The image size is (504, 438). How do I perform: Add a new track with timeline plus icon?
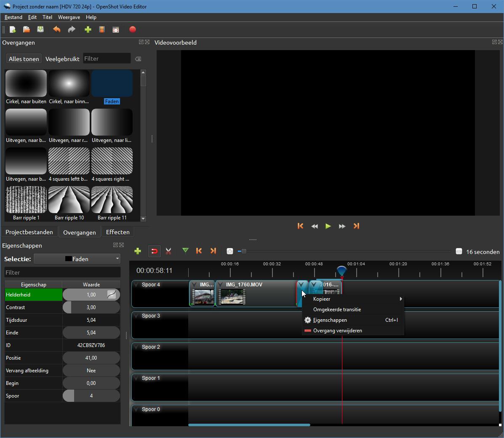(x=138, y=251)
